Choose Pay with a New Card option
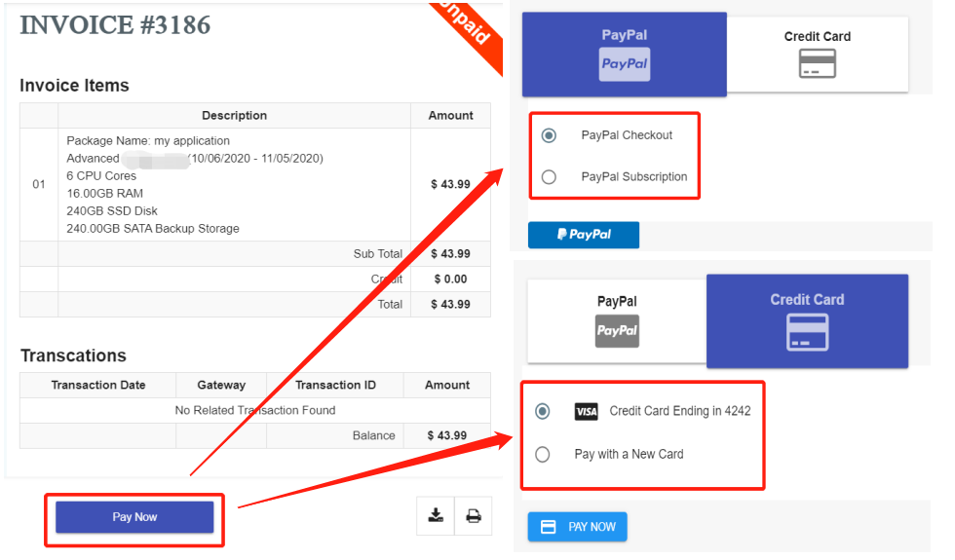Image resolution: width=955 pixels, height=560 pixels. click(543, 454)
